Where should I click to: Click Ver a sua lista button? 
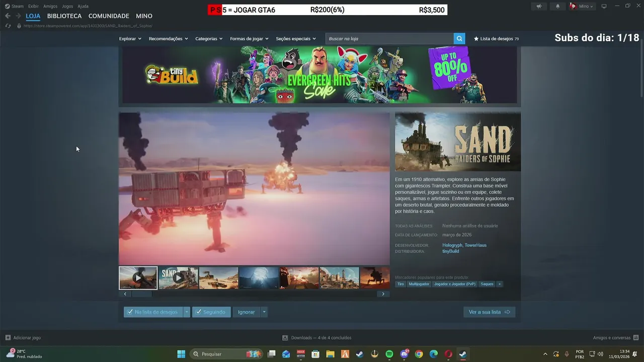(489, 312)
